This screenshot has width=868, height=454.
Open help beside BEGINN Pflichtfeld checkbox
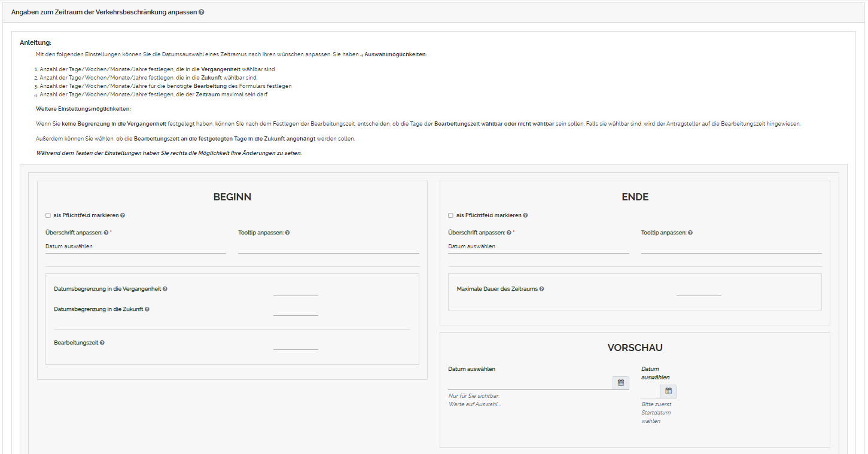124,215
